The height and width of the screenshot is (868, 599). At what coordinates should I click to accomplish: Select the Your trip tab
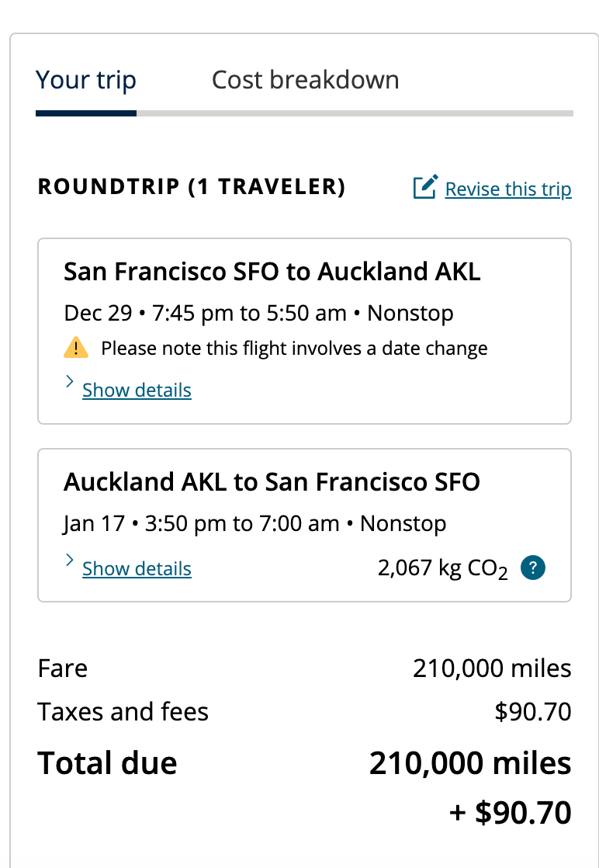86,80
